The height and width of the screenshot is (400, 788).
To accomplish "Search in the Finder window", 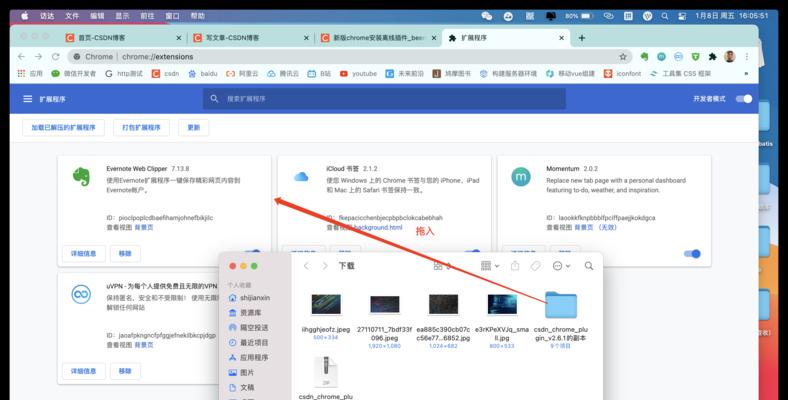I will point(588,266).
